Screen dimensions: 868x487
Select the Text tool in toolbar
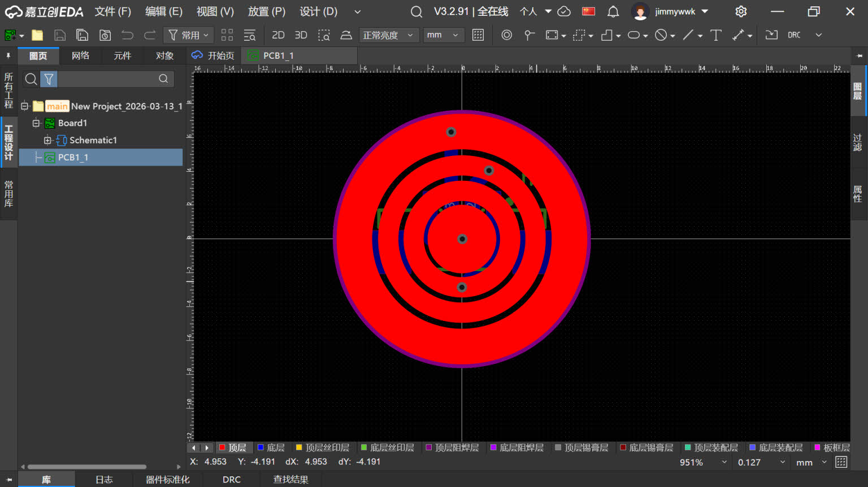tap(716, 35)
